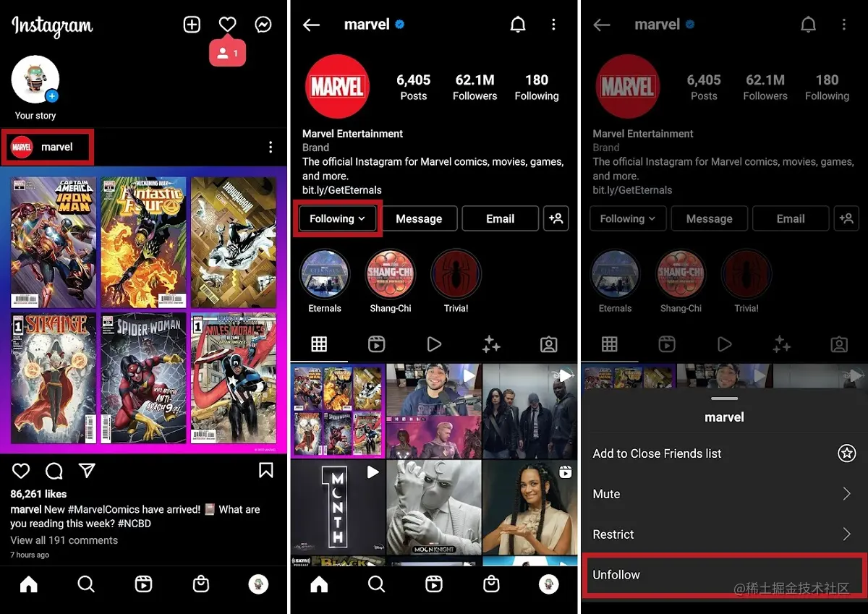The image size is (868, 614).
Task: Open Reels in middle screen's bottom bar
Action: (434, 584)
